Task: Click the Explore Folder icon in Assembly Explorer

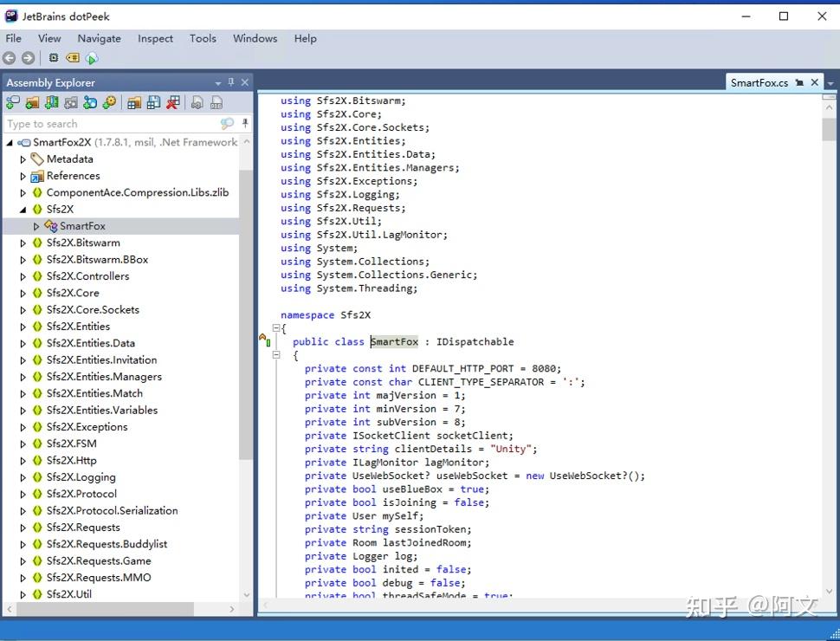Action: click(x=32, y=102)
